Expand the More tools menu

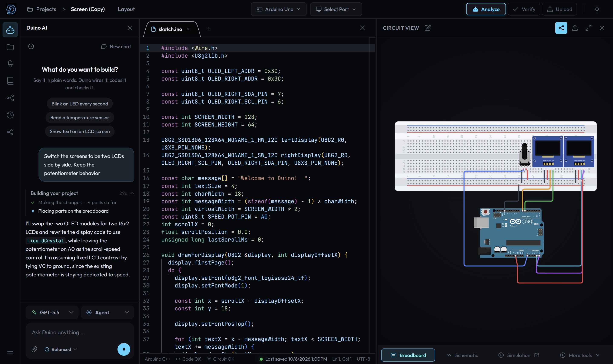click(x=580, y=355)
